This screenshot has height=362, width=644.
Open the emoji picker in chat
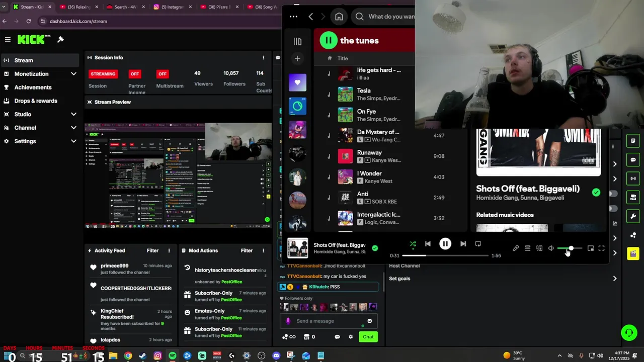(x=370, y=321)
